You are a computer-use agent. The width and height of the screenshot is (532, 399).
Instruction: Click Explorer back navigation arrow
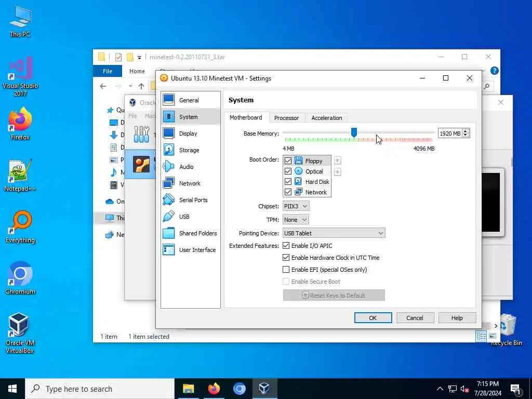pyautogui.click(x=103, y=86)
